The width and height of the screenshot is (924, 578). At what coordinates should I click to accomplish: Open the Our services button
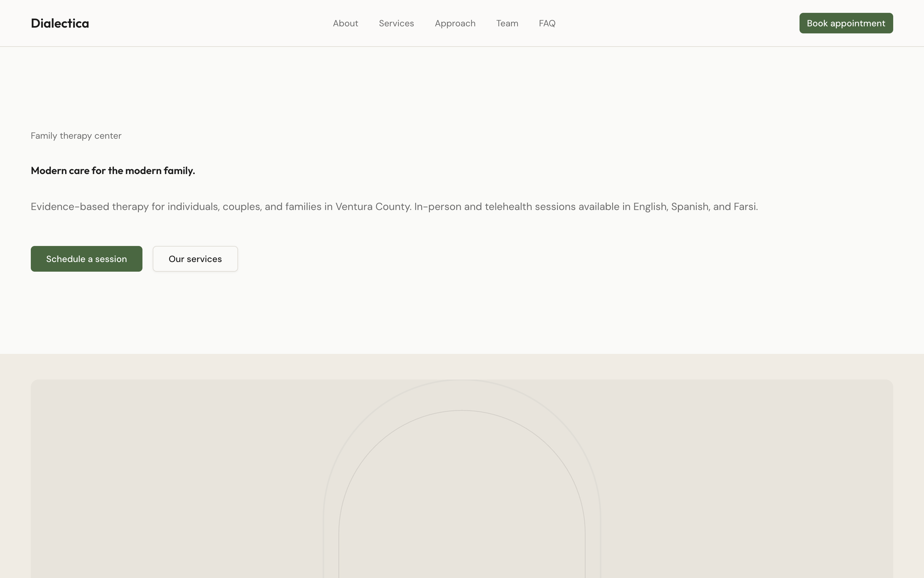tap(195, 259)
